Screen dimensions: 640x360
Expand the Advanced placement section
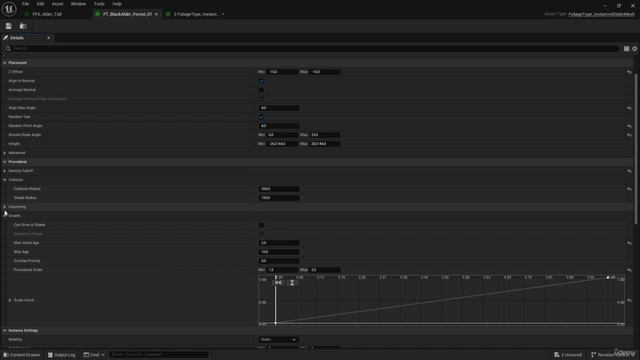tap(4, 153)
